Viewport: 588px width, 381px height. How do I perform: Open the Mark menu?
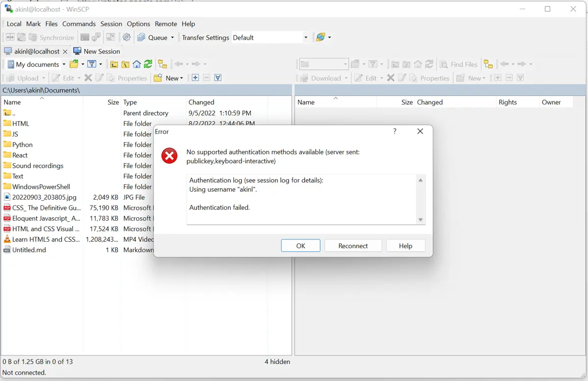click(33, 24)
